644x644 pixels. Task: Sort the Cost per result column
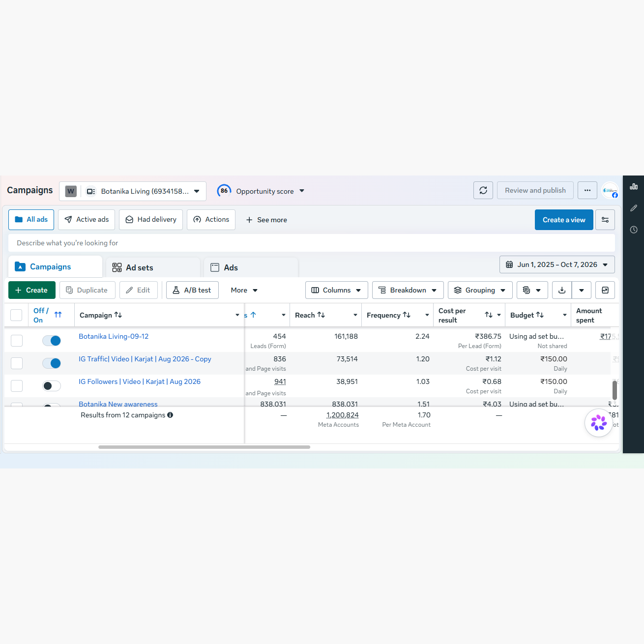click(x=489, y=315)
